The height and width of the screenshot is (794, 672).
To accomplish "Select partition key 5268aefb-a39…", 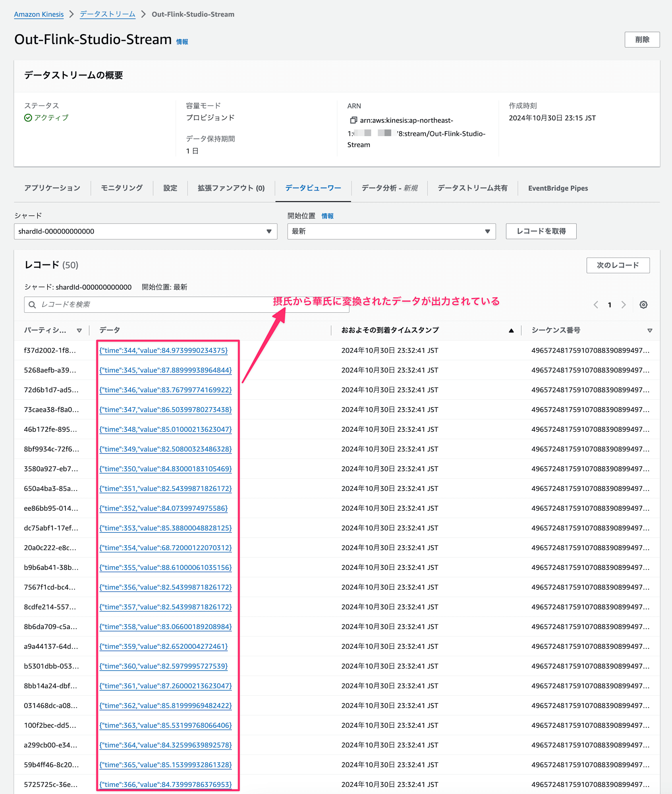I will click(50, 370).
